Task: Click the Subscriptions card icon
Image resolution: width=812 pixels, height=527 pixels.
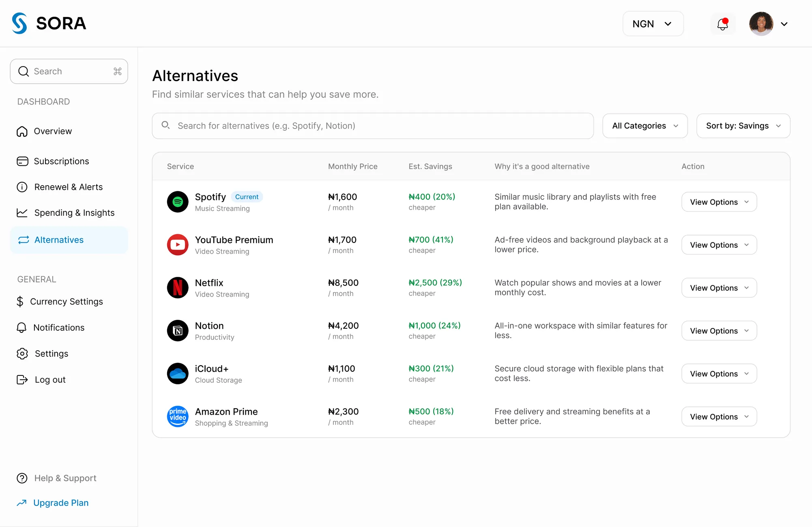Action: click(x=22, y=161)
